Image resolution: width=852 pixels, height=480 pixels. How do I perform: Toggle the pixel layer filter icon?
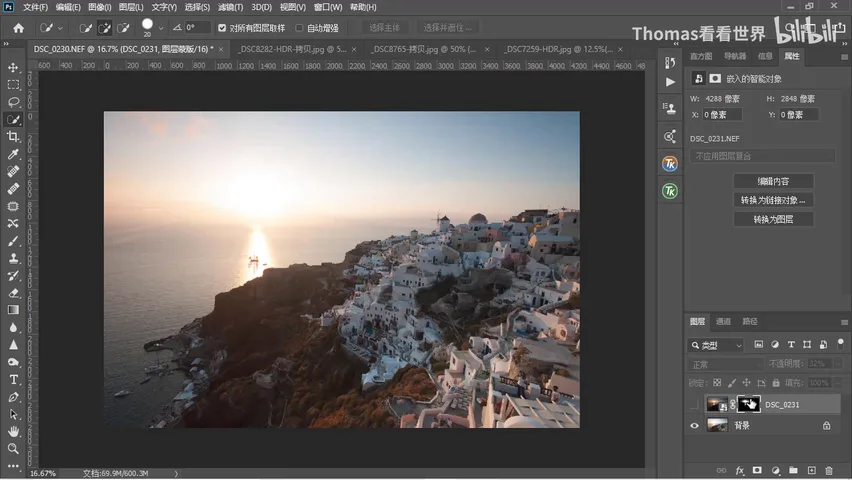(759, 345)
